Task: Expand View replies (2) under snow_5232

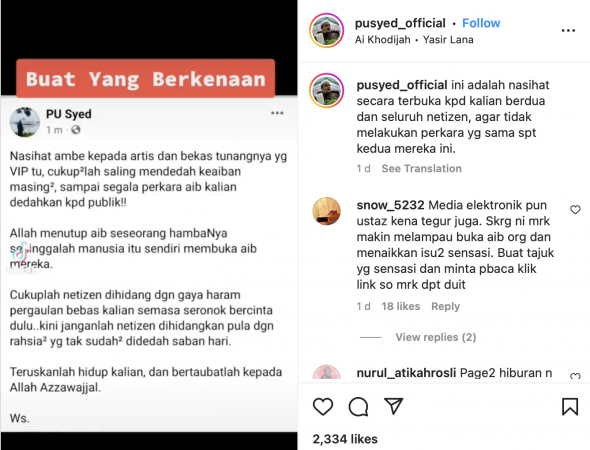Action: point(435,337)
